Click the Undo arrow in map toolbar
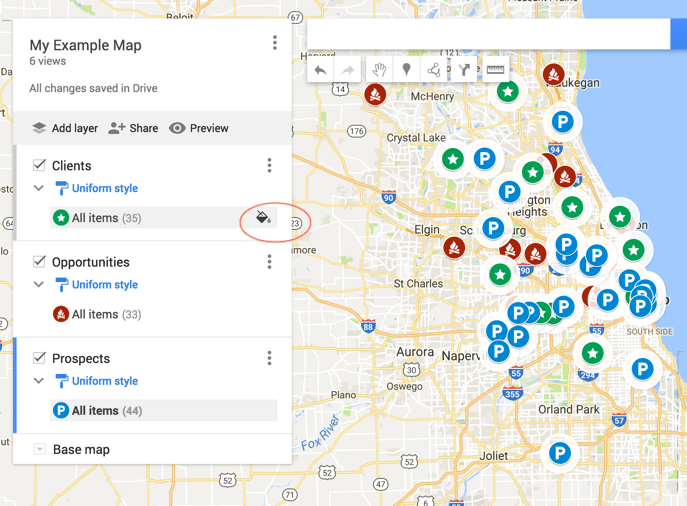Viewport: 687px width, 506px height. pos(321,70)
